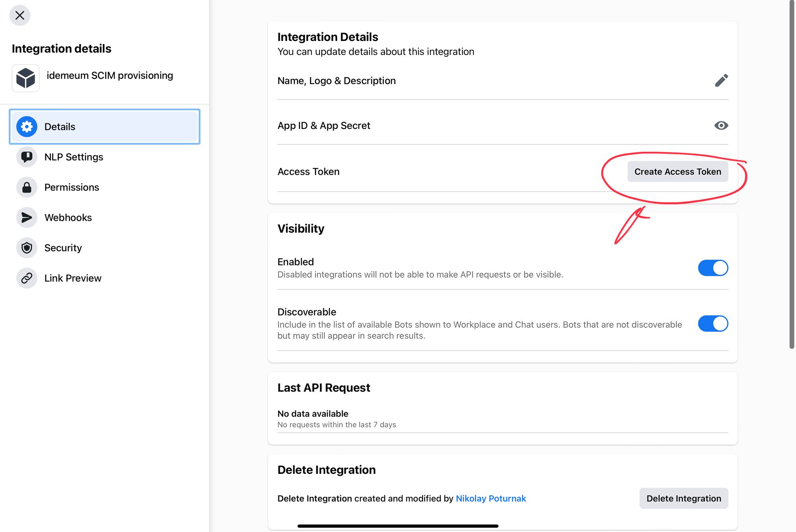Click Create Access Token button
The height and width of the screenshot is (532, 796).
(678, 171)
